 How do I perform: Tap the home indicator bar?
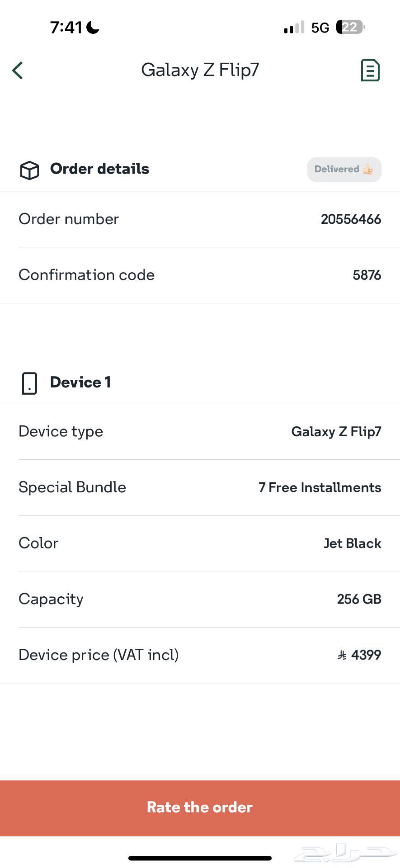click(200, 857)
